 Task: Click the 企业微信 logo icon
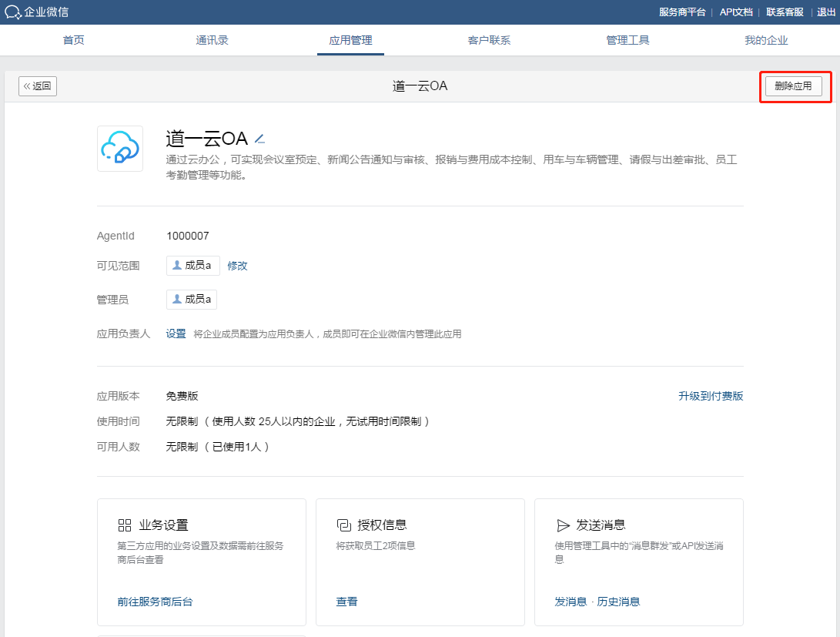point(13,12)
